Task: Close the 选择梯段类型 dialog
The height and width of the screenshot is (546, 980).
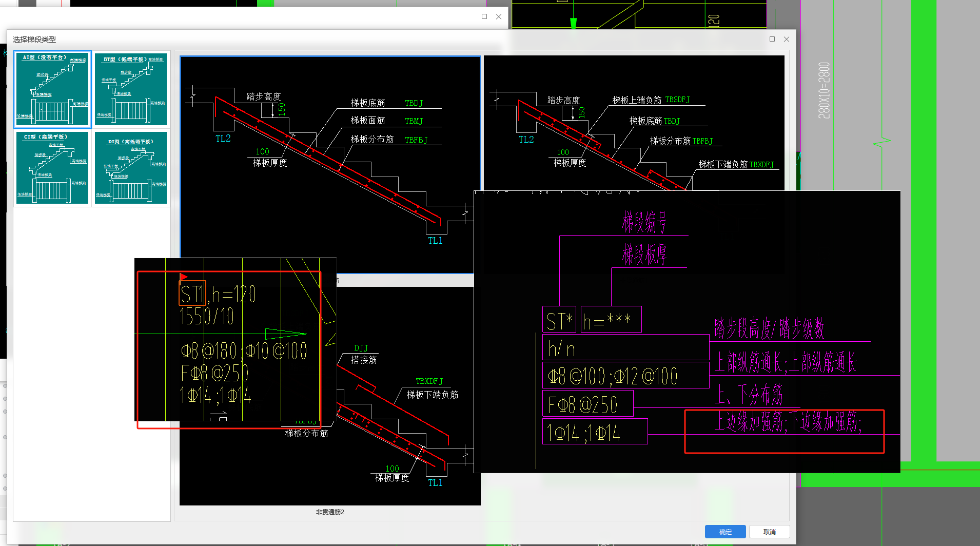Action: [x=787, y=39]
